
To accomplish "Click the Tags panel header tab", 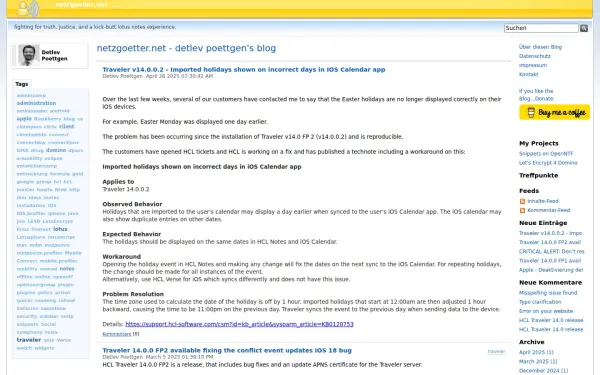I will click(22, 84).
